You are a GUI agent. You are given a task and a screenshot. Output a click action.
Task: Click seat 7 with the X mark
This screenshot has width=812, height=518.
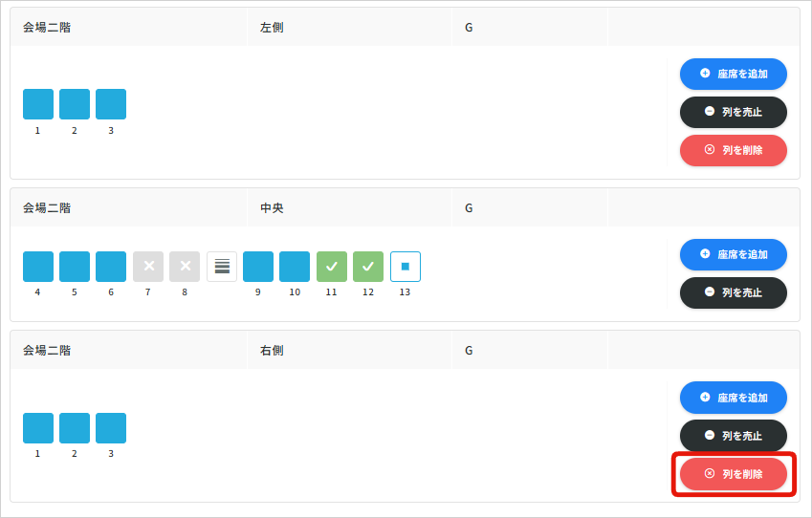pos(148,267)
